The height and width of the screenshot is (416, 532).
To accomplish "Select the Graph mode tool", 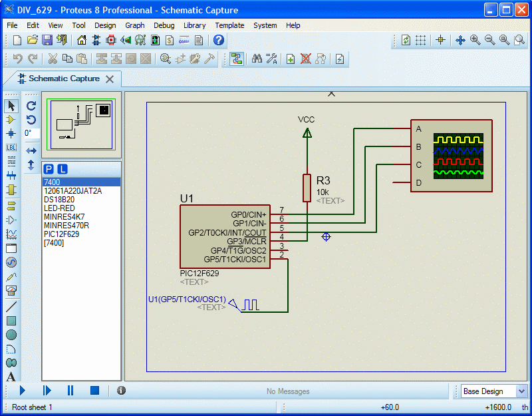I will (11, 234).
